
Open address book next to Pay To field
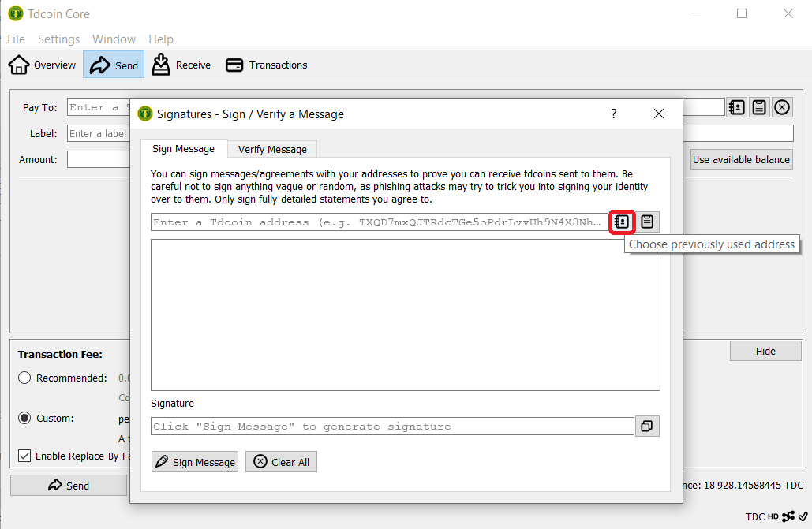736,108
